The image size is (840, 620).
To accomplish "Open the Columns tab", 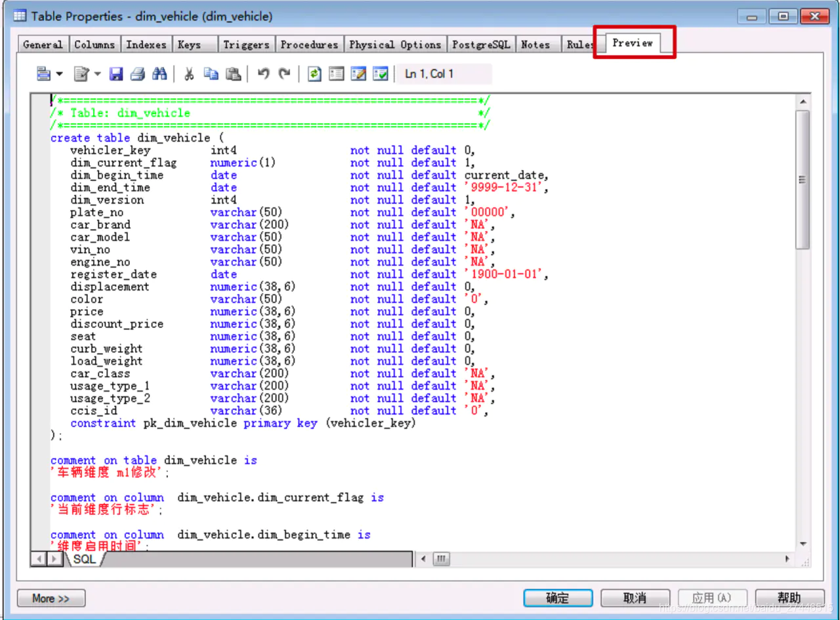I will click(x=94, y=45).
